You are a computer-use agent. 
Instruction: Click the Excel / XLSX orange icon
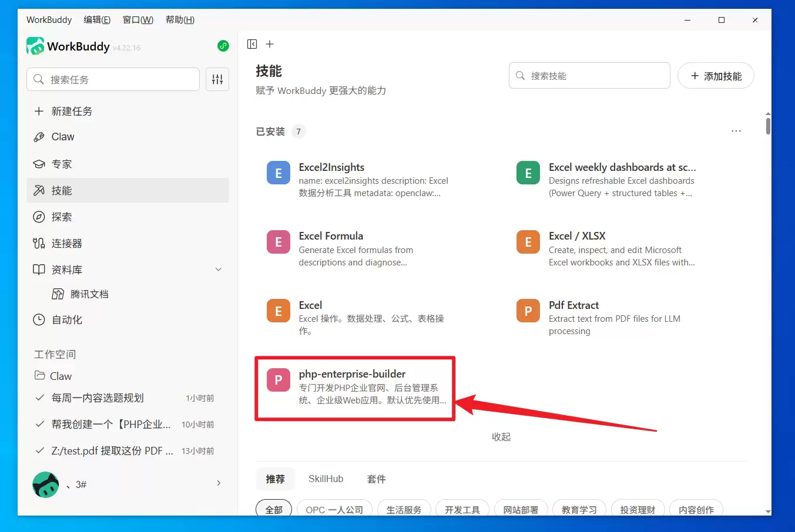coord(528,242)
